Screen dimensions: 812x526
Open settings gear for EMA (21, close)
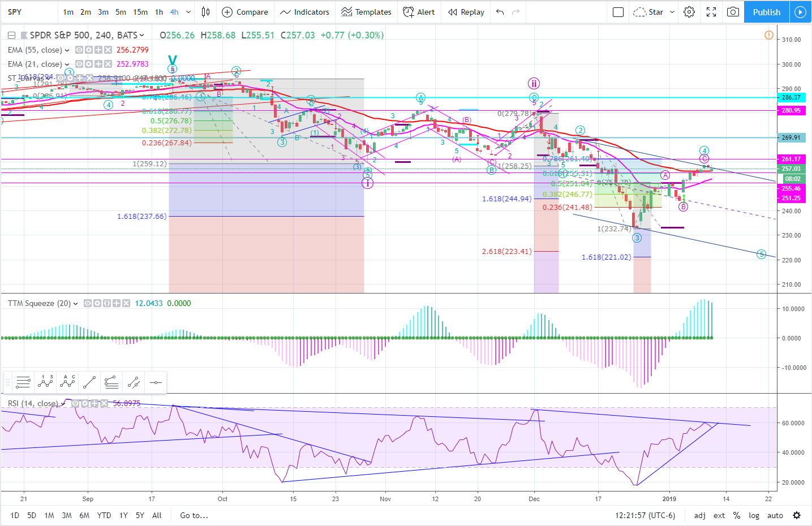click(89, 64)
